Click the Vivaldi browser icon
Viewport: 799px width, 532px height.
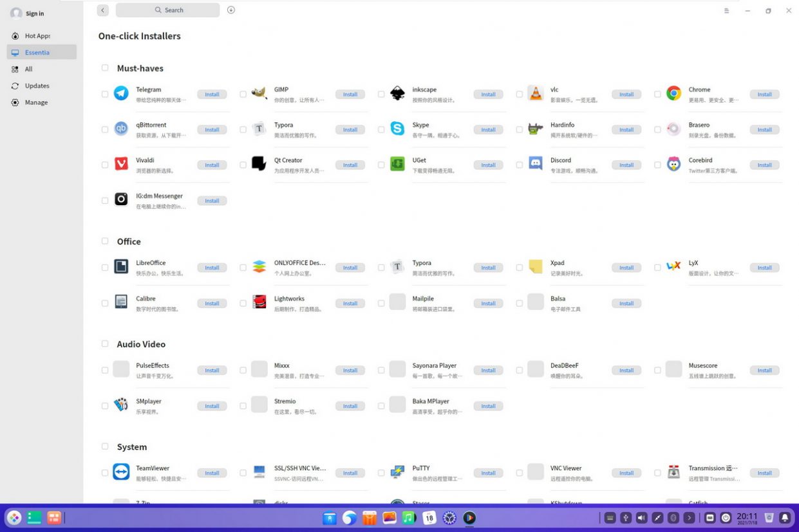(121, 165)
